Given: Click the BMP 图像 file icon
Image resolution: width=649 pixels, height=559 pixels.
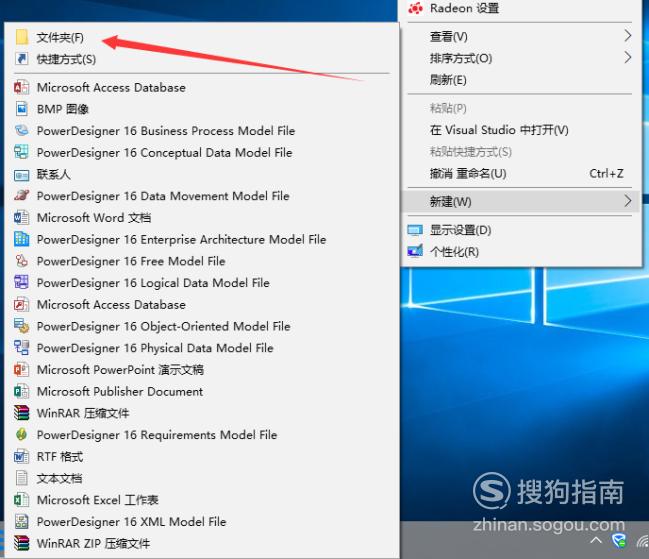Looking at the screenshot, I should coord(22,109).
